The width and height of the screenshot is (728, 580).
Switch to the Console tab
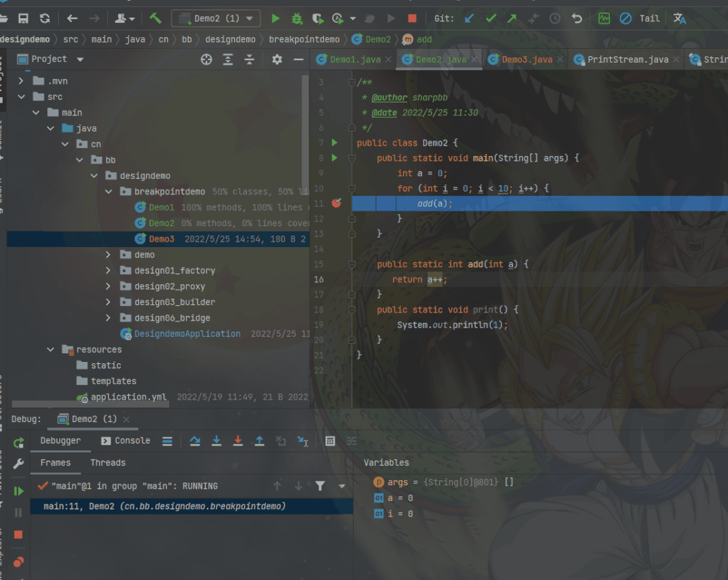click(x=125, y=440)
